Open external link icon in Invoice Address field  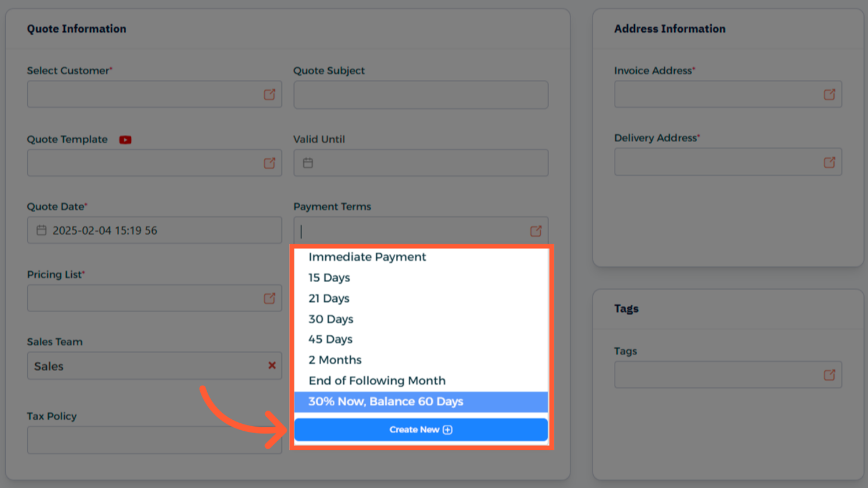pyautogui.click(x=829, y=94)
